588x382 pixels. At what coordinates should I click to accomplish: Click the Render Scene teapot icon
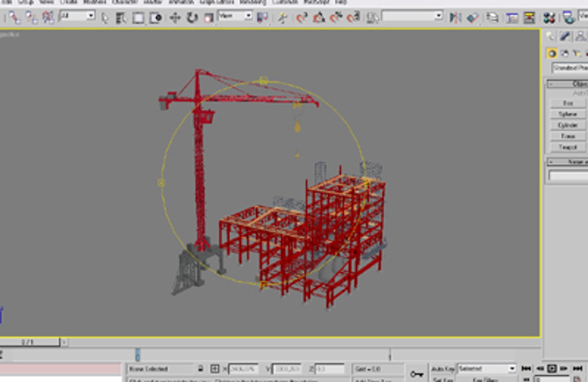pyautogui.click(x=569, y=18)
